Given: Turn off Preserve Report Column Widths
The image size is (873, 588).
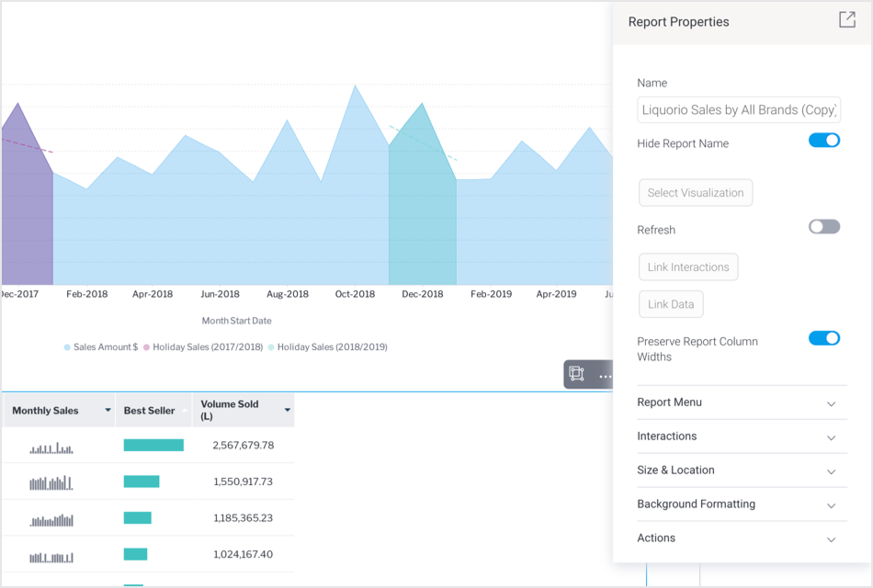Looking at the screenshot, I should pyautogui.click(x=824, y=338).
